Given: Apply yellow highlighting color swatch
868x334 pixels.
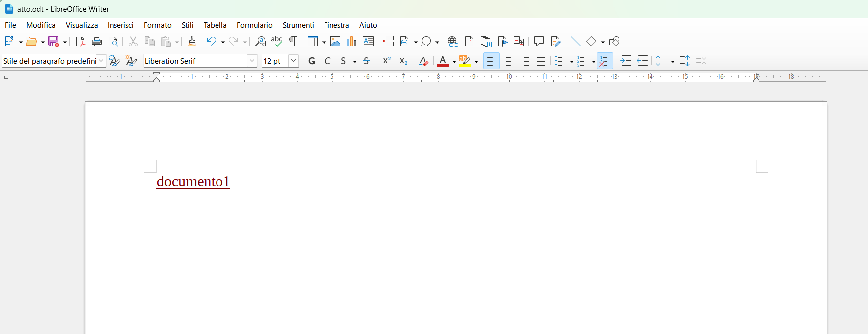Looking at the screenshot, I should (x=464, y=61).
